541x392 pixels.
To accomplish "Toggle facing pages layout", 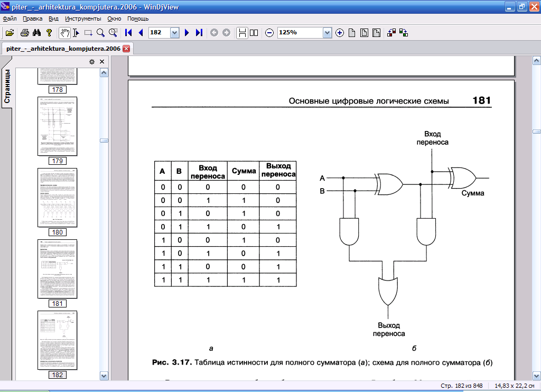I will [254, 33].
